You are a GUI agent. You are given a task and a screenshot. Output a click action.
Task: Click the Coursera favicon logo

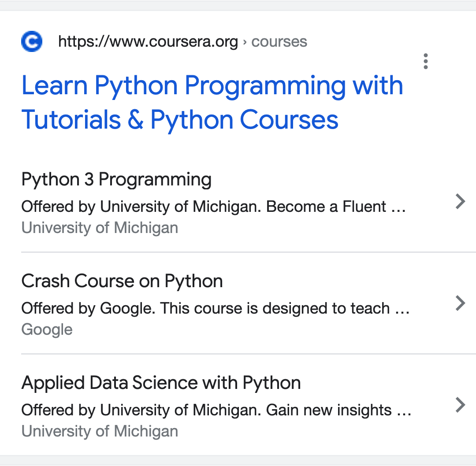[x=32, y=41]
